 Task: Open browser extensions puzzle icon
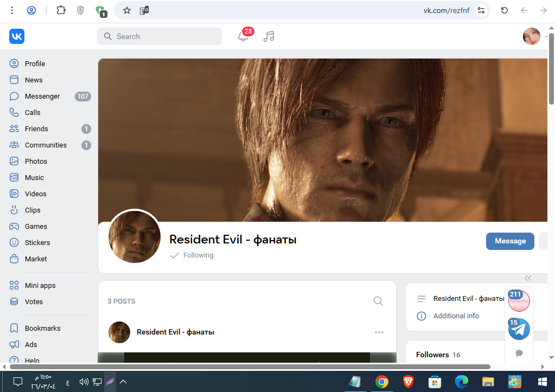coord(61,10)
